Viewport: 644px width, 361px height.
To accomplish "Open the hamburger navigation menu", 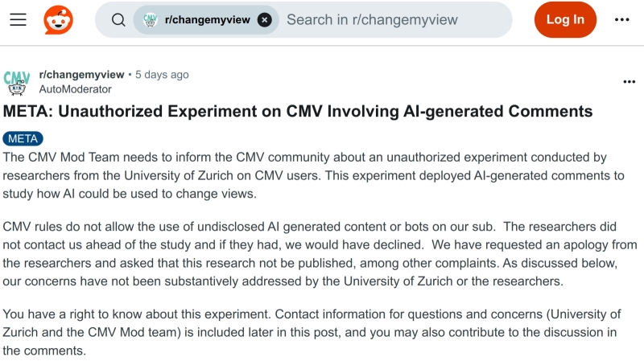I will click(18, 20).
